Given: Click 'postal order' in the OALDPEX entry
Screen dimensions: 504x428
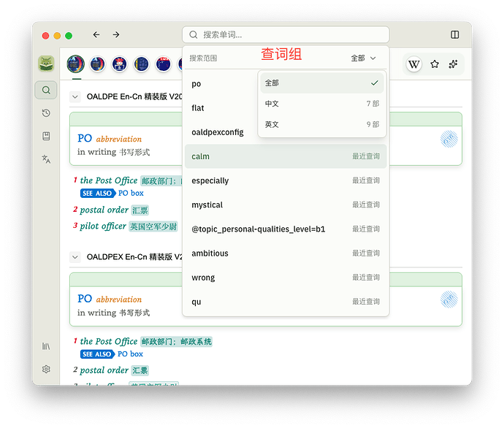Looking at the screenshot, I should (x=104, y=370).
